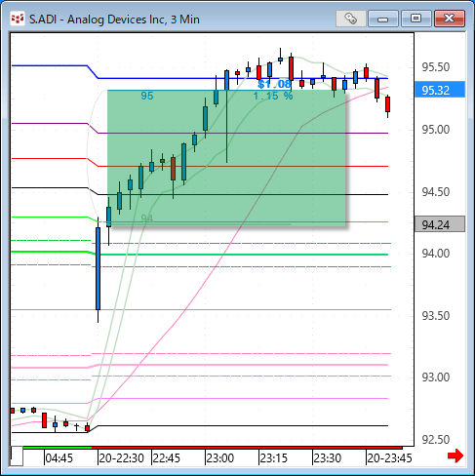Click the 20-22:30 time axis label
Image resolution: width=475 pixels, height=476 pixels.
pos(121,458)
